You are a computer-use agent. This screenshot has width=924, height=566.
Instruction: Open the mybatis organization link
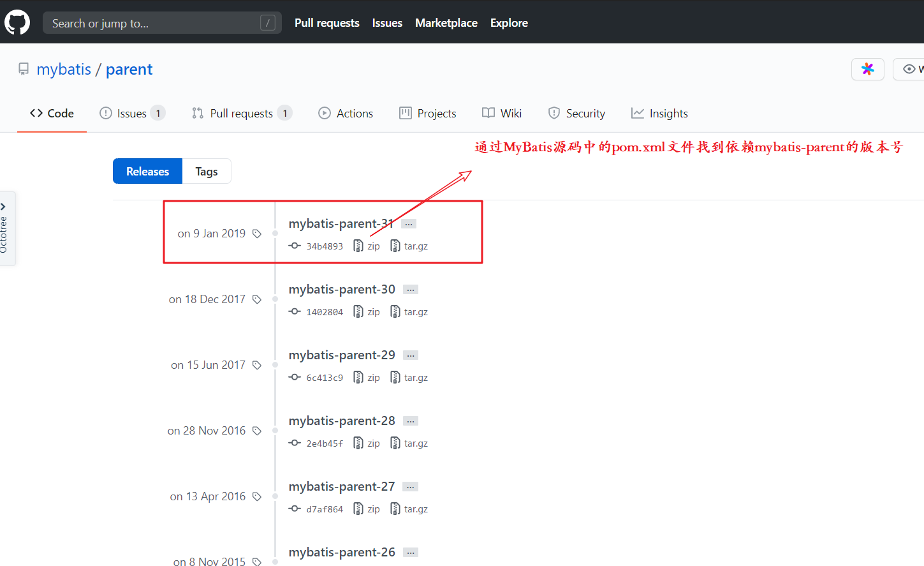click(x=64, y=69)
